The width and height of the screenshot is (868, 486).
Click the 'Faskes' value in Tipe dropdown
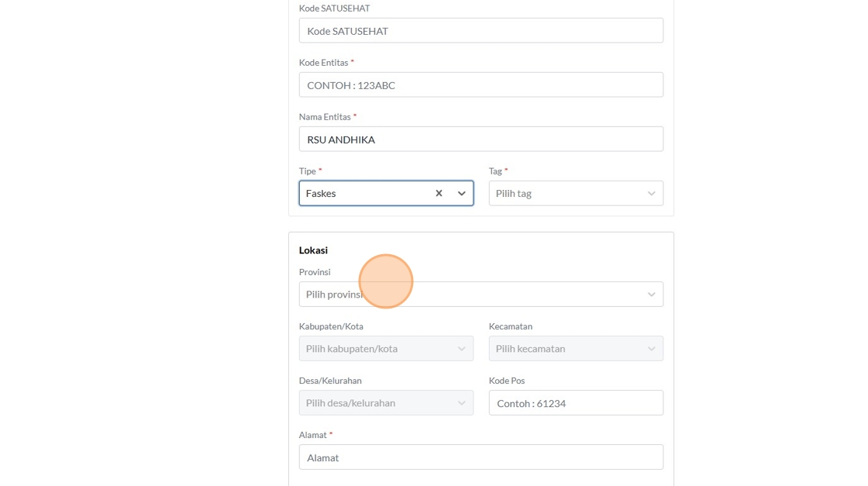coord(321,193)
